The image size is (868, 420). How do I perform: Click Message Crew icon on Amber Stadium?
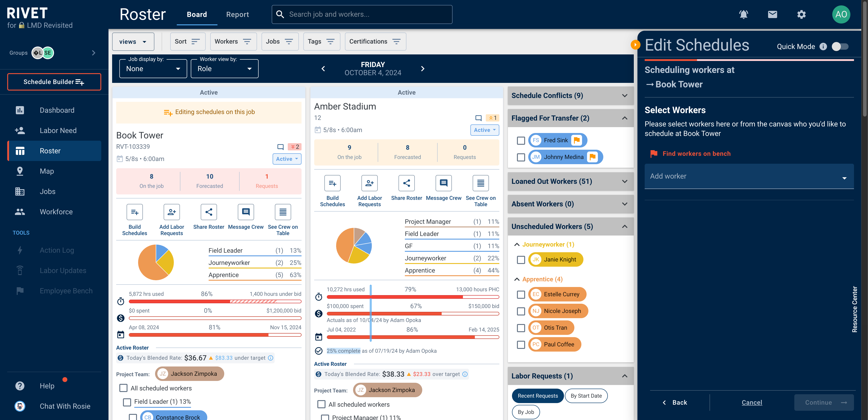click(443, 183)
